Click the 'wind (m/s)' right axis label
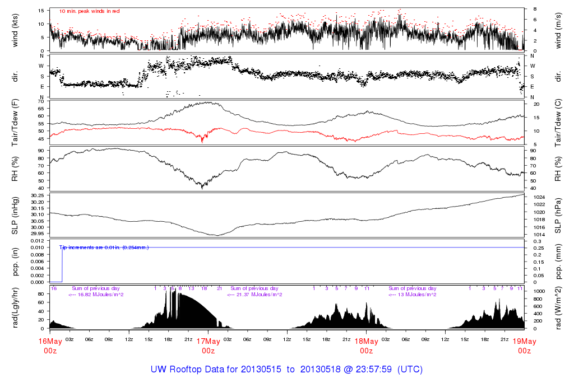The width and height of the screenshot is (574, 392). tap(558, 30)
